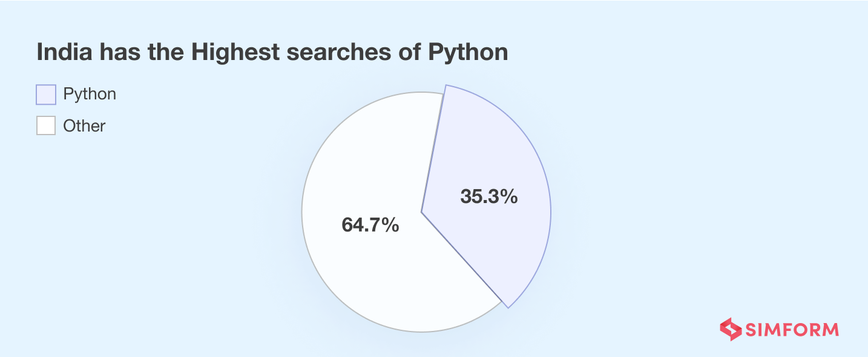
Task: Click the Python legend color swatch
Action: coord(46,95)
